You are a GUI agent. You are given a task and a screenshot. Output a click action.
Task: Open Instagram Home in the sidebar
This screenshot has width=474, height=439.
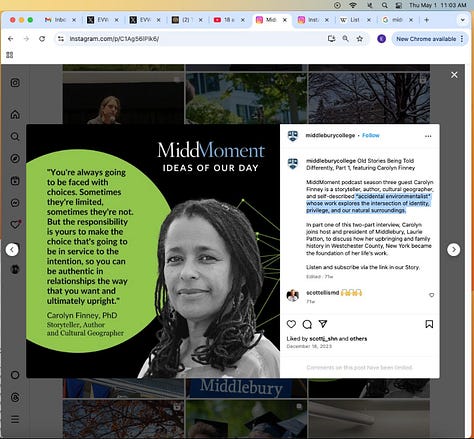[15, 114]
